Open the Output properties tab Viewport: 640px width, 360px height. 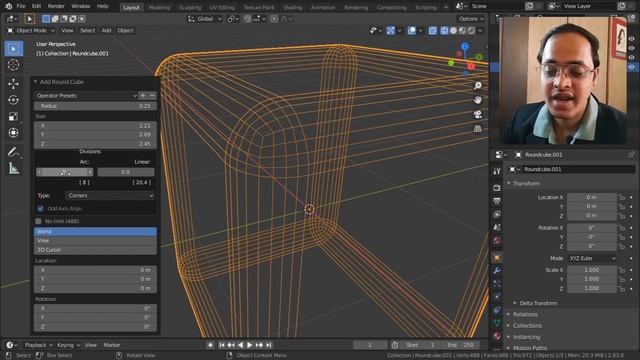[x=497, y=201]
